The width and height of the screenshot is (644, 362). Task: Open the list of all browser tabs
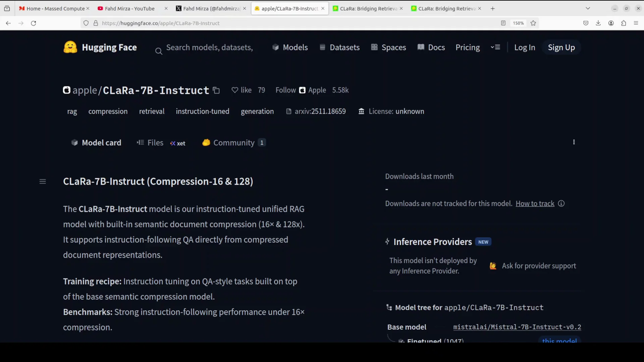[588, 8]
